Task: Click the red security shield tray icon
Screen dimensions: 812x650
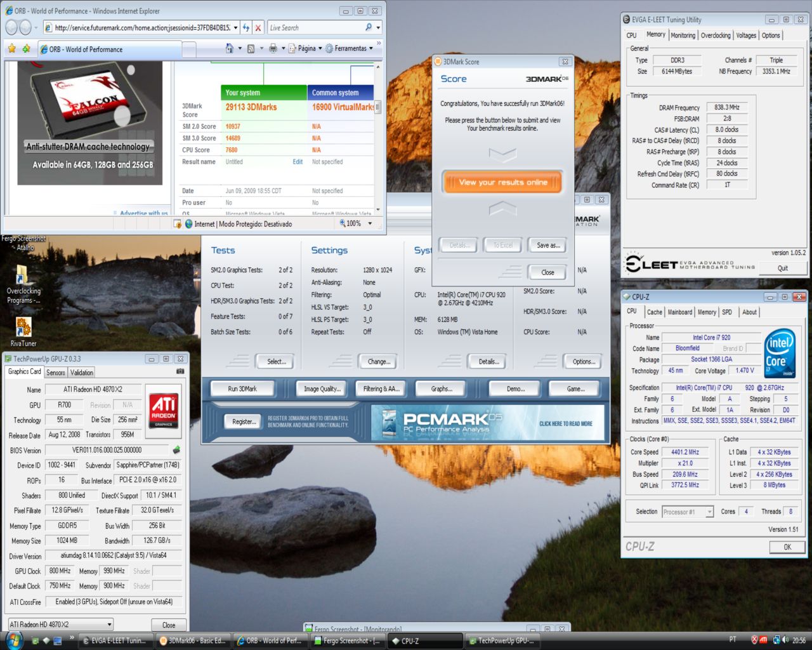Action: point(754,640)
